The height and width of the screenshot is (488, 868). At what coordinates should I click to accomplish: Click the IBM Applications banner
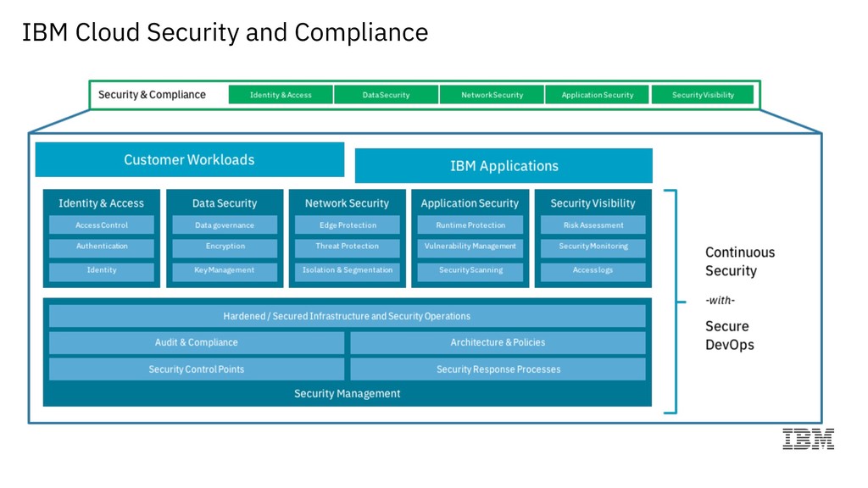click(504, 165)
